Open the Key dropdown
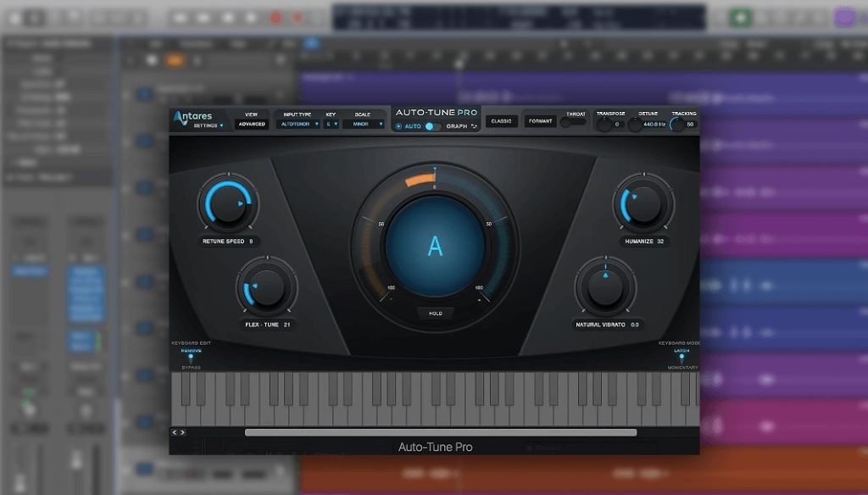Screen dimensions: 868x495 331,124
